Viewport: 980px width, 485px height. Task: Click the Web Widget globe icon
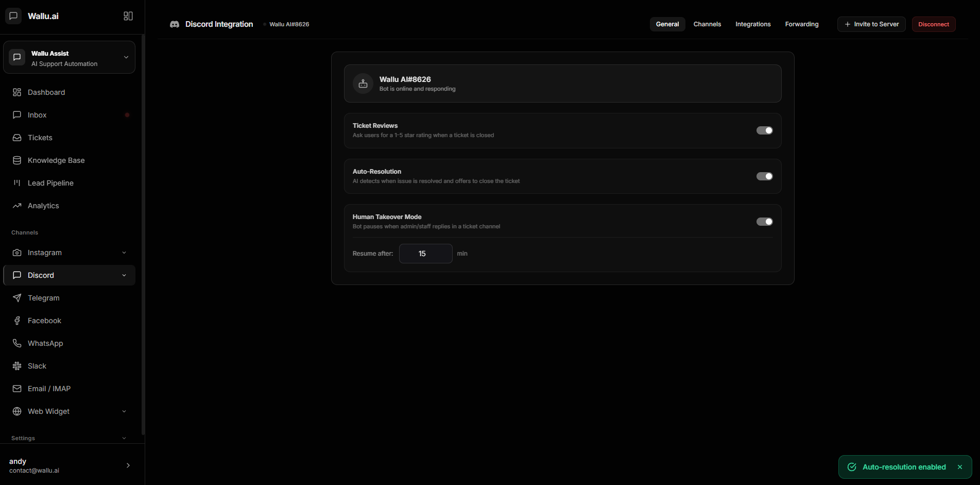coord(17,411)
